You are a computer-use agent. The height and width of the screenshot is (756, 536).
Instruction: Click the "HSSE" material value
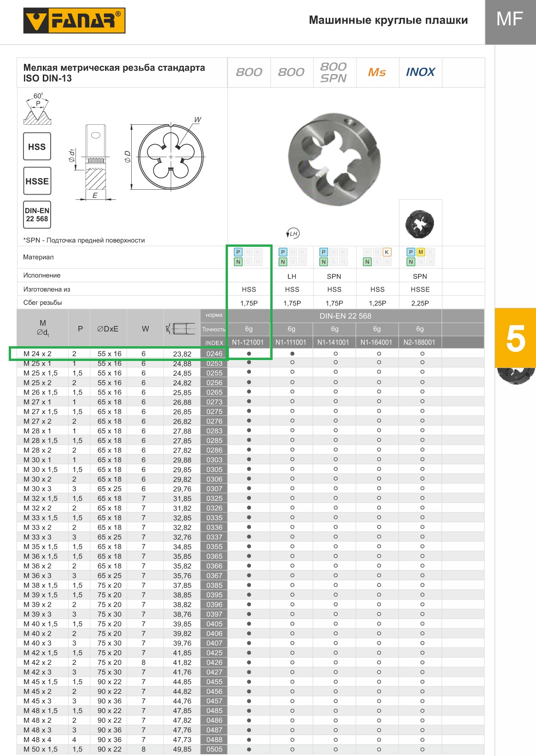click(x=420, y=289)
